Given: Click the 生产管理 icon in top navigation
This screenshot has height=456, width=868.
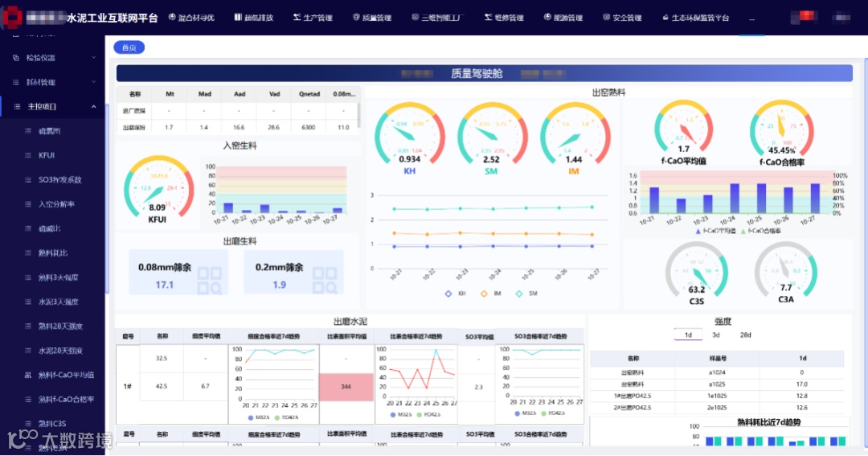Looking at the screenshot, I should 297,17.
